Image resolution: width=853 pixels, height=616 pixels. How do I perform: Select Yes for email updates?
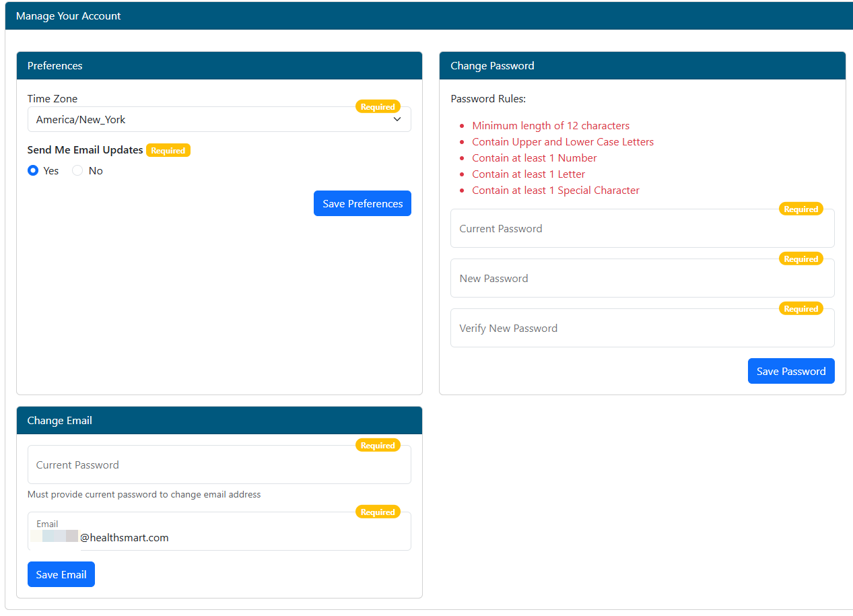pos(33,171)
